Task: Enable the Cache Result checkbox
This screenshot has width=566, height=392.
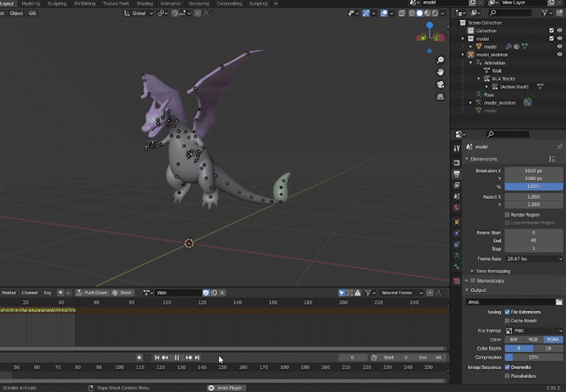Action: click(x=507, y=321)
